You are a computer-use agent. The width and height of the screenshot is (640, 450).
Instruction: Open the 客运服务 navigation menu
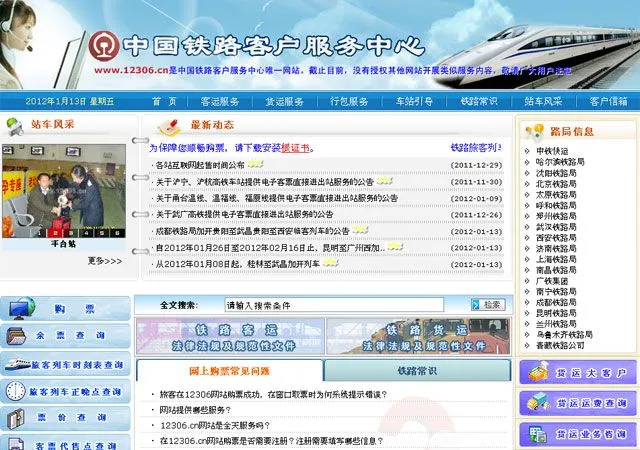pos(220,101)
